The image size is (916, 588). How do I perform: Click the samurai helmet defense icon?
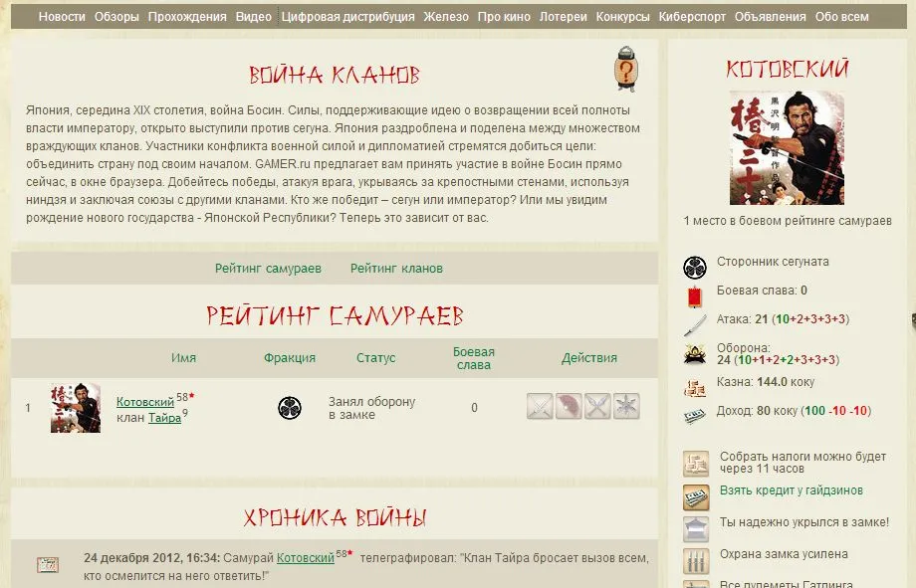[695, 354]
